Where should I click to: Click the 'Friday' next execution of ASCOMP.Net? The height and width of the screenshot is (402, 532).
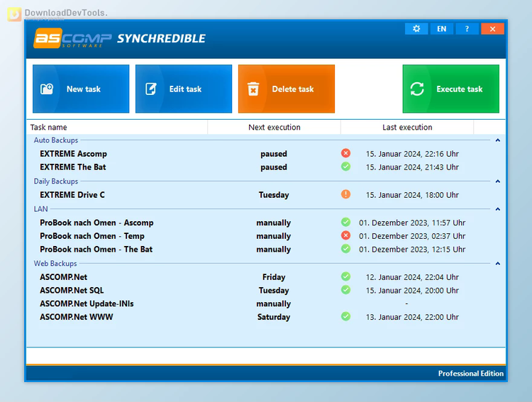pyautogui.click(x=274, y=277)
